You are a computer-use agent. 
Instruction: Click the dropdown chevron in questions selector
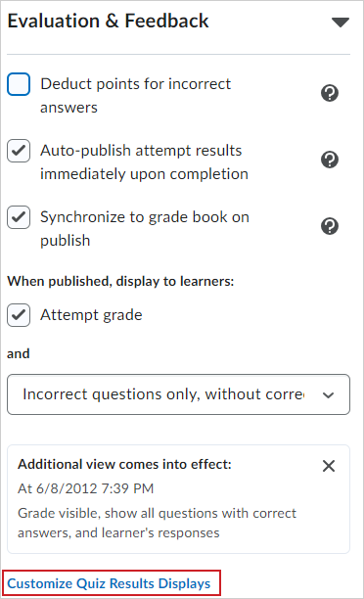tap(328, 395)
